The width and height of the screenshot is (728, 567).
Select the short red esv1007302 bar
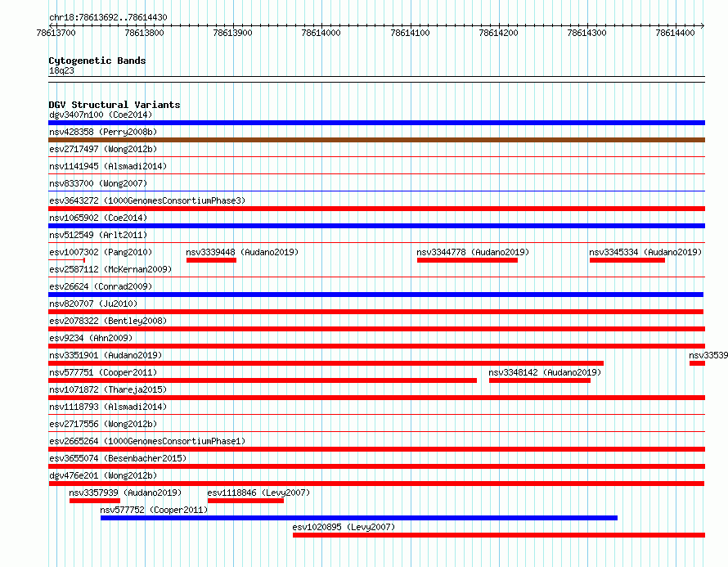pos(67,260)
